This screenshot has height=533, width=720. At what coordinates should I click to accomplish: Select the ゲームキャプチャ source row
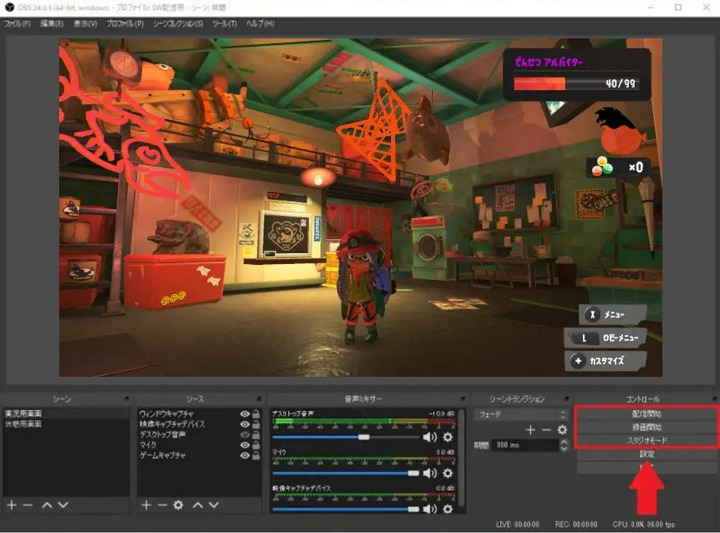coord(199,455)
